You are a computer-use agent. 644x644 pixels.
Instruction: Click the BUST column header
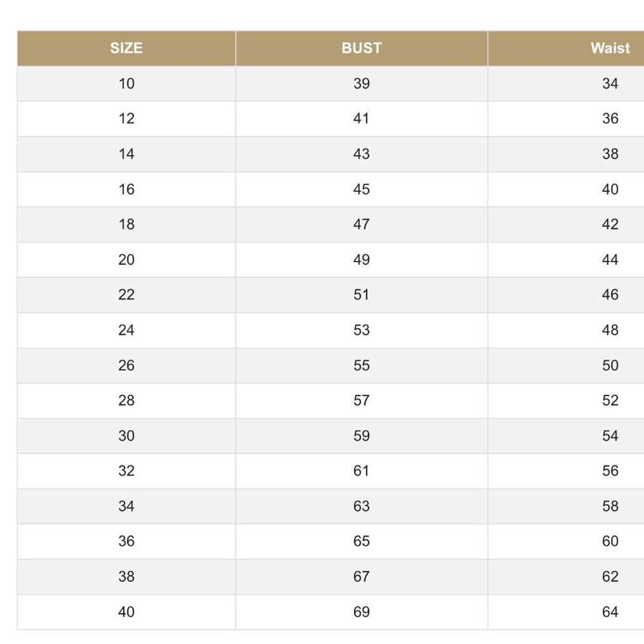(x=361, y=48)
